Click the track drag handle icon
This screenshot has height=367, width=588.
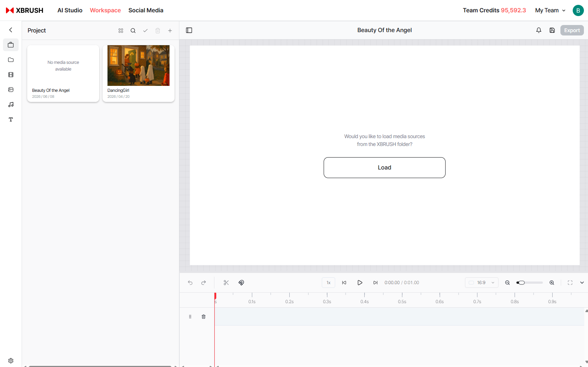coord(190,317)
